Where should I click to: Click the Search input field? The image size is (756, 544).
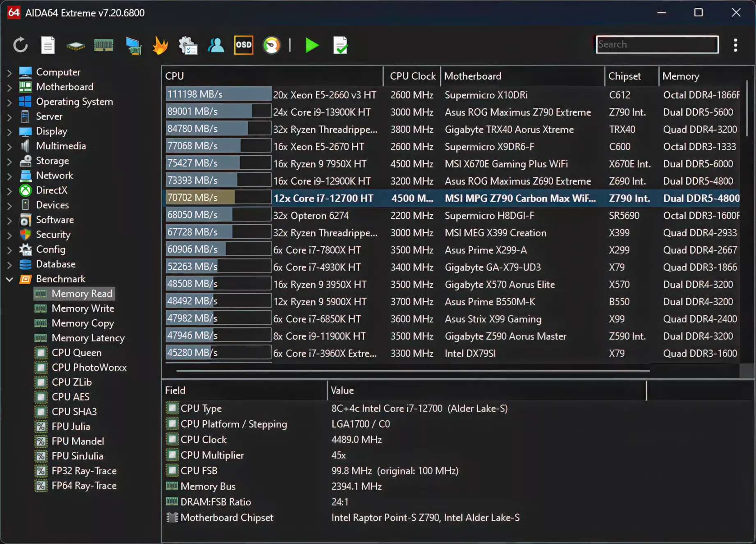(x=657, y=44)
